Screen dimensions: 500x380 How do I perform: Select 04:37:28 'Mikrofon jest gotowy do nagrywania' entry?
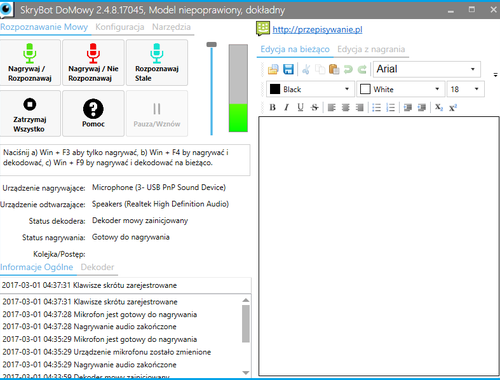point(100,315)
